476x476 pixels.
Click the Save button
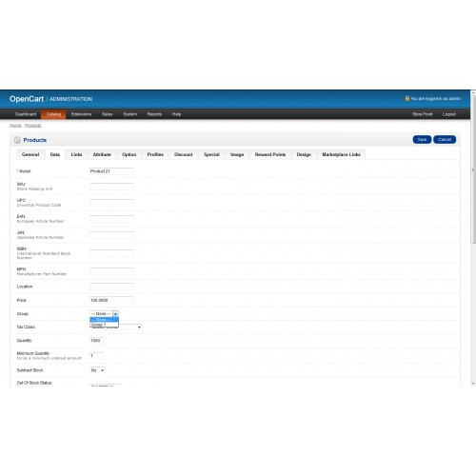tap(422, 140)
